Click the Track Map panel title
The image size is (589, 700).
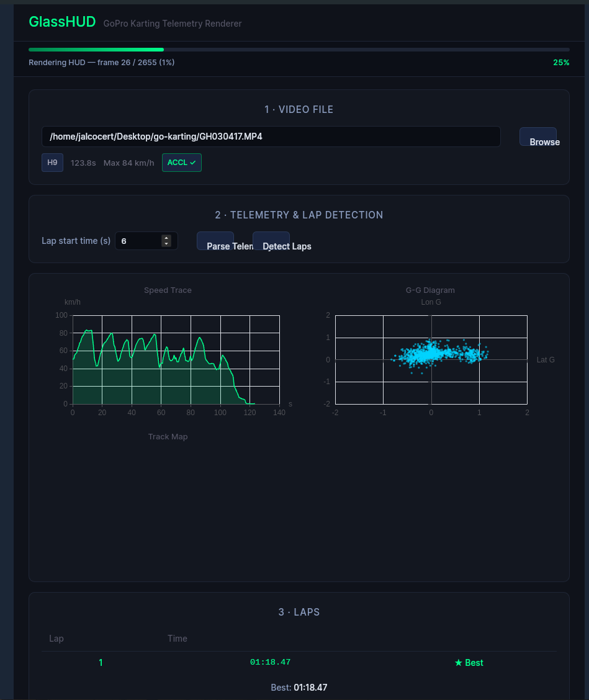(x=168, y=436)
